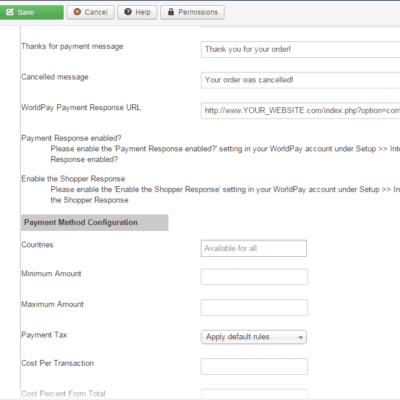
Task: Click the Permissions lock icon
Action: click(171, 12)
